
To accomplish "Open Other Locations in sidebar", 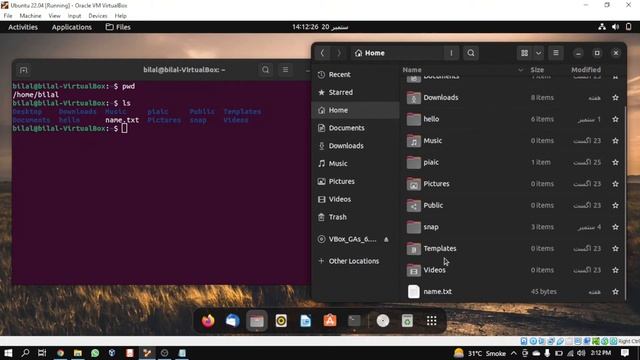I will (x=355, y=261).
